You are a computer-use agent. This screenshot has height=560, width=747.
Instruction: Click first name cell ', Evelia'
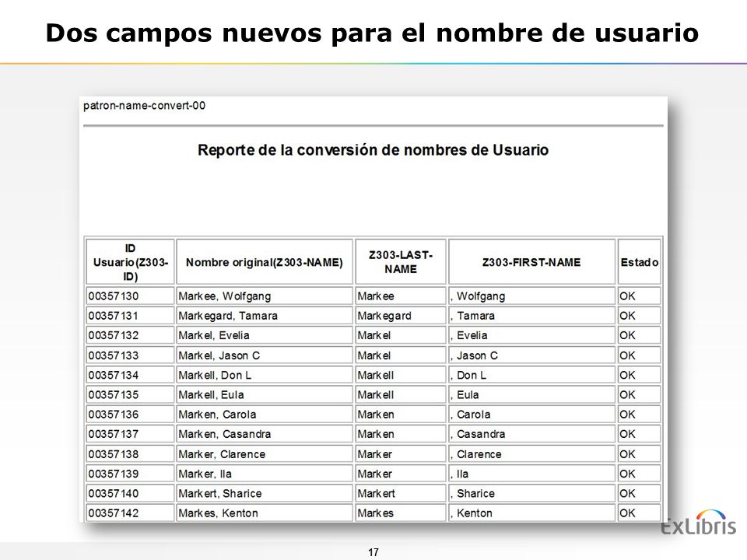point(531,335)
